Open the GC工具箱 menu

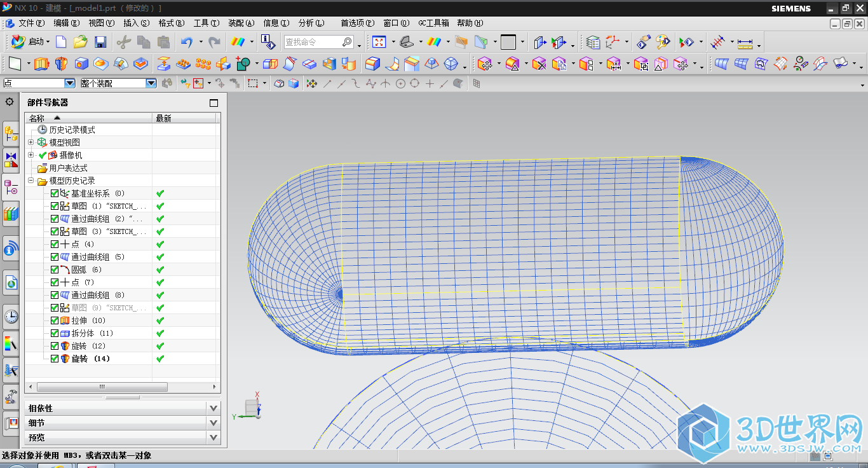[433, 23]
